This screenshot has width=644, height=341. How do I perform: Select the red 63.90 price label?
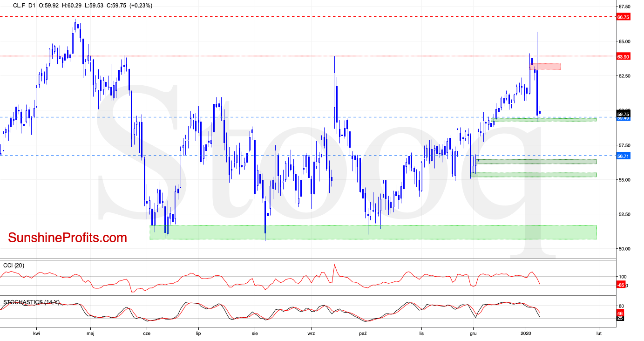coord(623,56)
